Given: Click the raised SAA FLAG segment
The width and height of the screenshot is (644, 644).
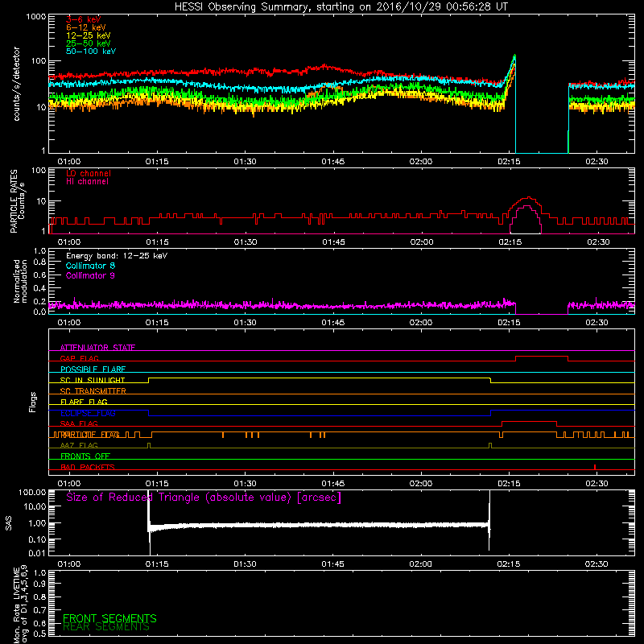Looking at the screenshot, I should [x=529, y=421].
